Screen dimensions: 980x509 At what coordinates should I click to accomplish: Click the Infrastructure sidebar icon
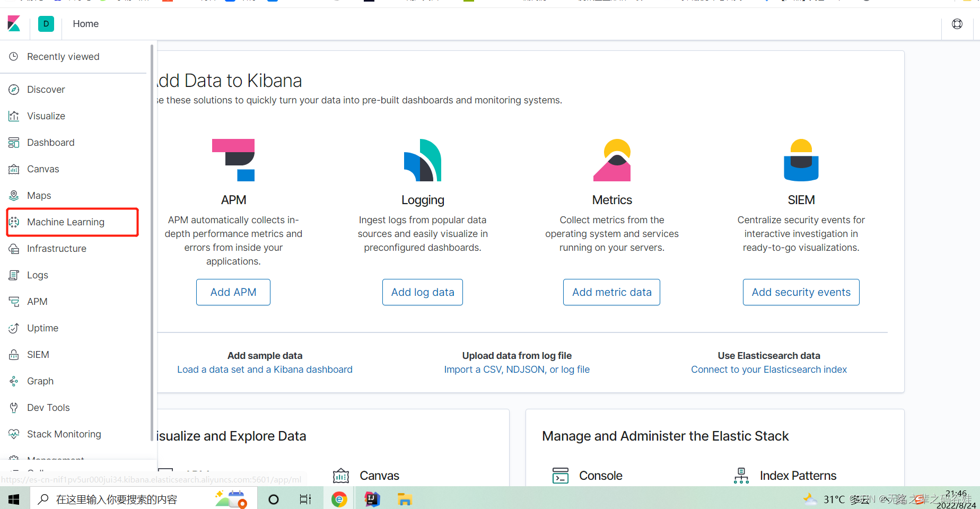[14, 249]
